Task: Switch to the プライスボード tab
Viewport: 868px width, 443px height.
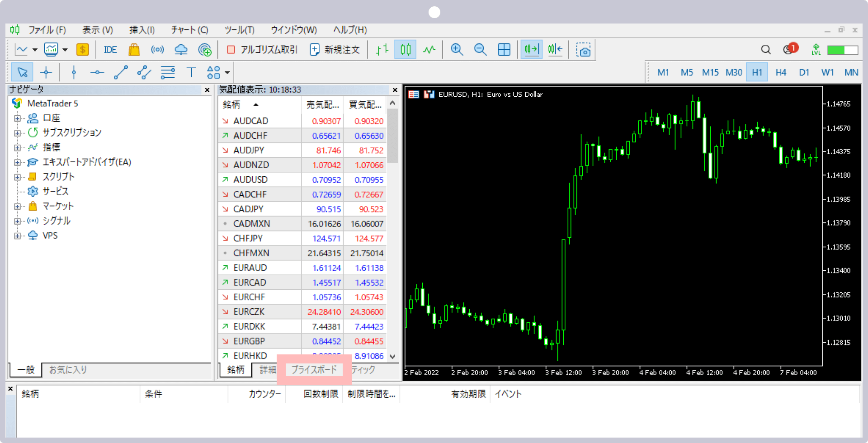Action: (x=314, y=370)
